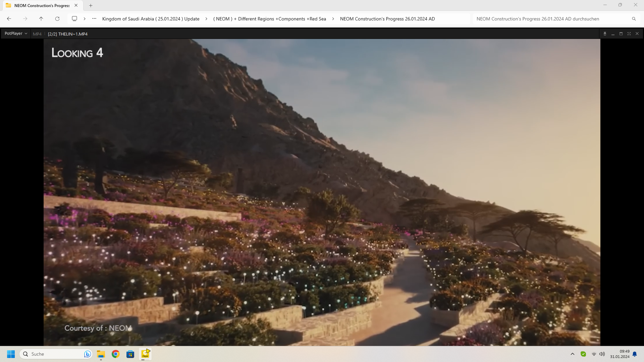The width and height of the screenshot is (644, 362).
Task: Open Bing chat icon in search box
Action: (x=87, y=354)
